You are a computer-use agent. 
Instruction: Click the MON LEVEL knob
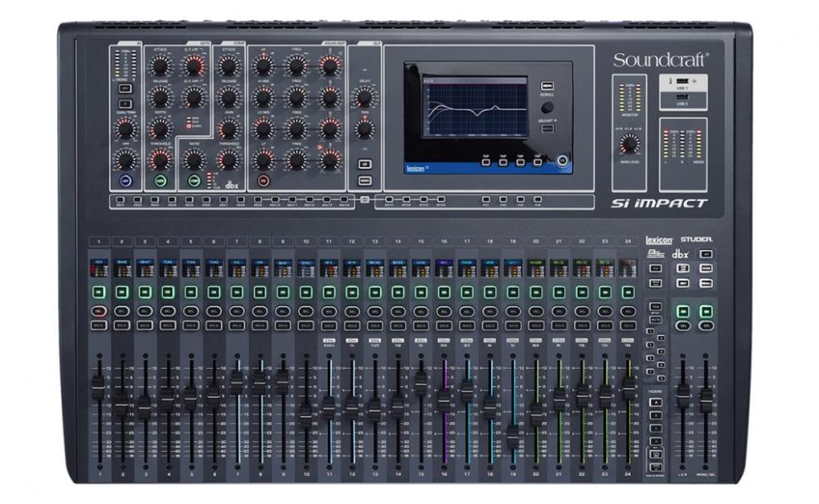point(629,143)
